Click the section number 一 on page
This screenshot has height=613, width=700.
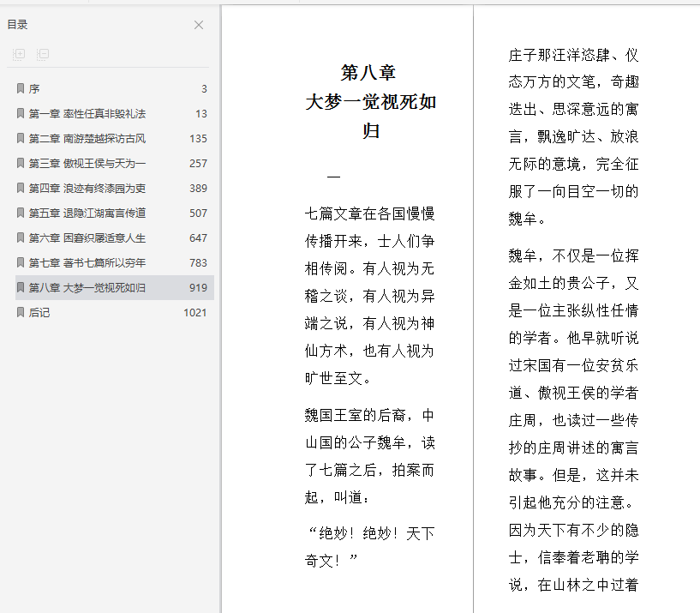[x=333, y=177]
